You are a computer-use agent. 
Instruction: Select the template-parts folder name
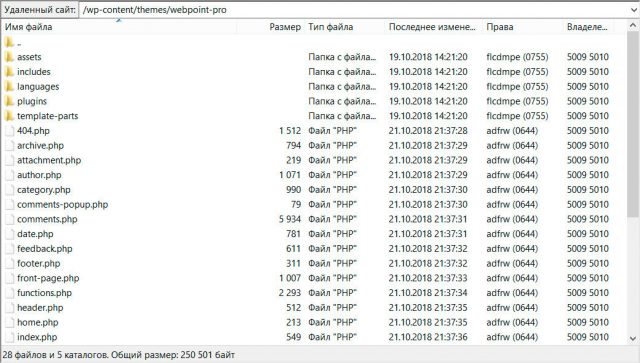pos(47,116)
